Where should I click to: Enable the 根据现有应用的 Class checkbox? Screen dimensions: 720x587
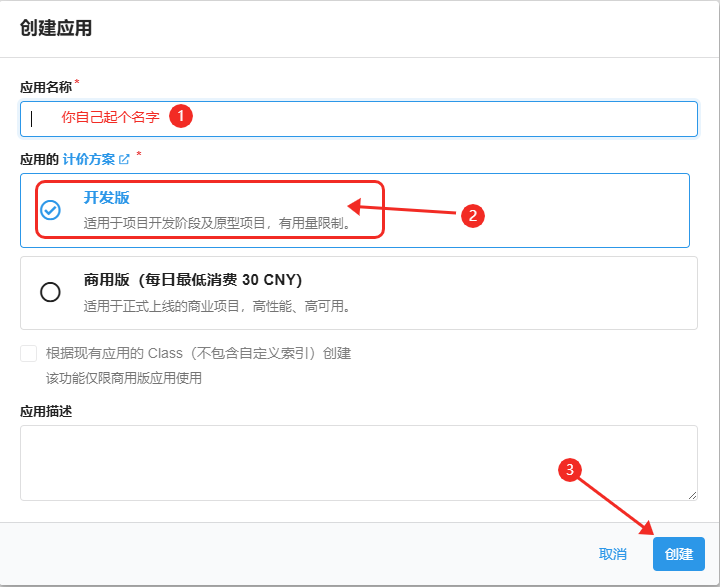pos(28,353)
